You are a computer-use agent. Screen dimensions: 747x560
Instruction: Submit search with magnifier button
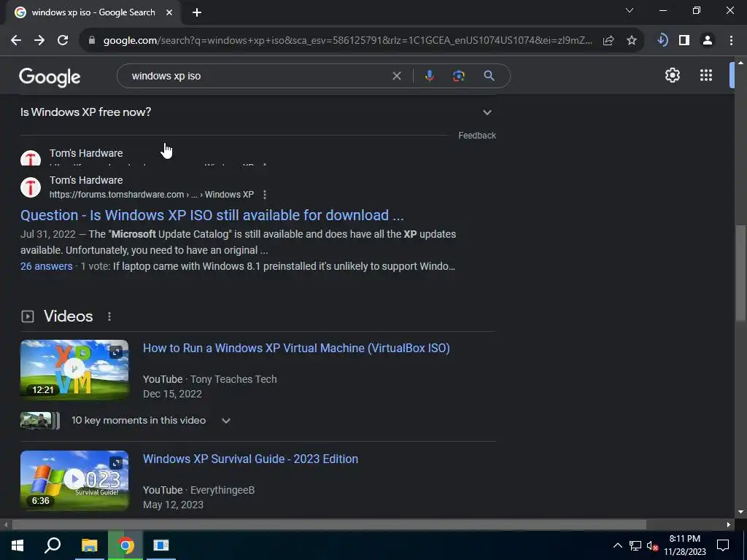489,76
